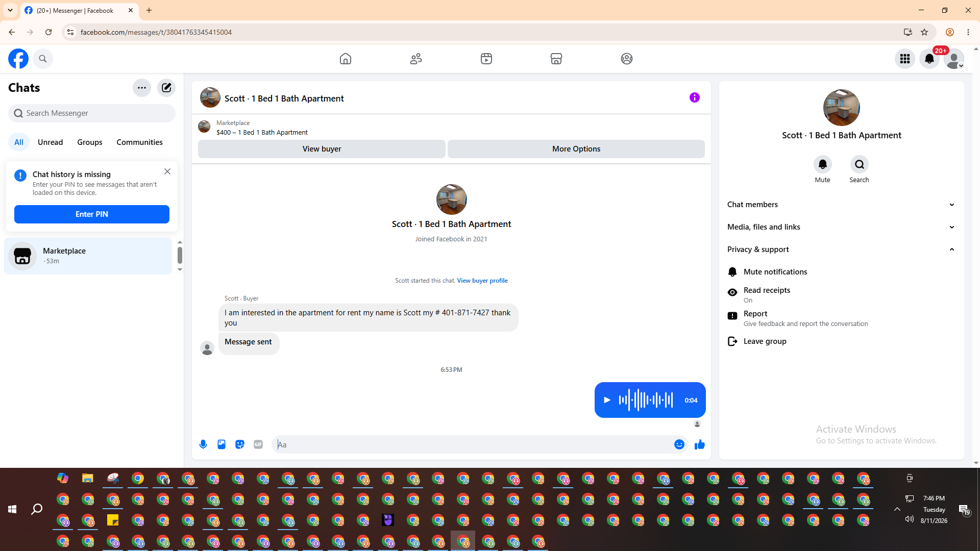The width and height of the screenshot is (980, 551).
Task: Select the All chats filter
Action: (x=19, y=142)
